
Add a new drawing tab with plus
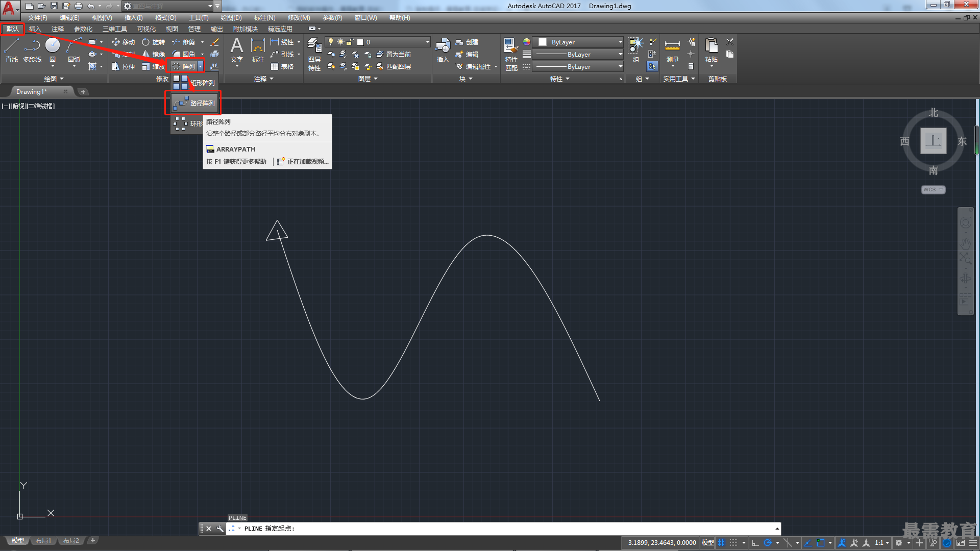point(83,91)
